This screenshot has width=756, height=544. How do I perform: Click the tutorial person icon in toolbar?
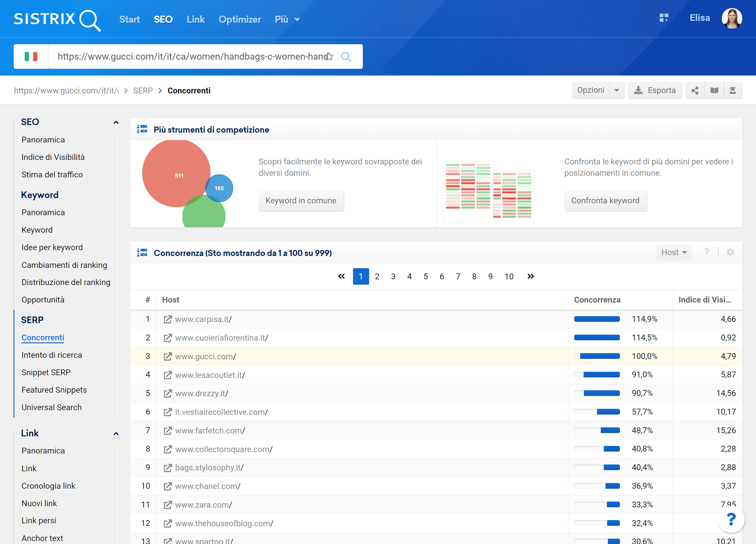733,90
